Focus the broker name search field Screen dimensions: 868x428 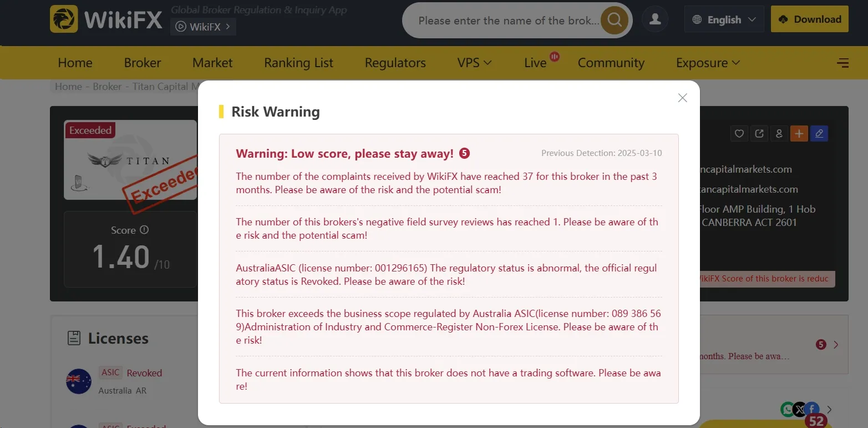pyautogui.click(x=509, y=21)
